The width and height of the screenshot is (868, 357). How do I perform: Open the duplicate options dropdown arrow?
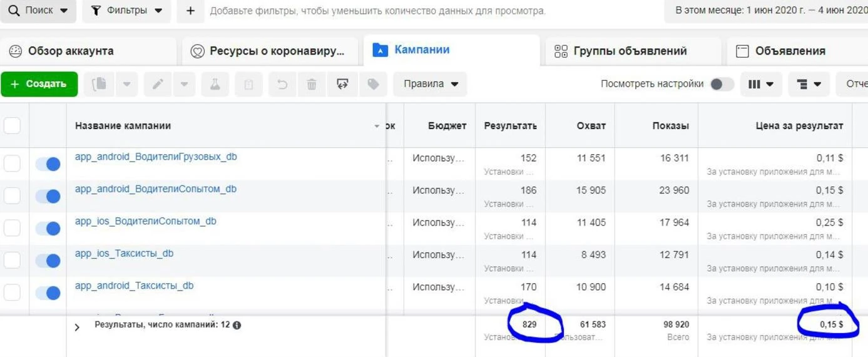126,84
